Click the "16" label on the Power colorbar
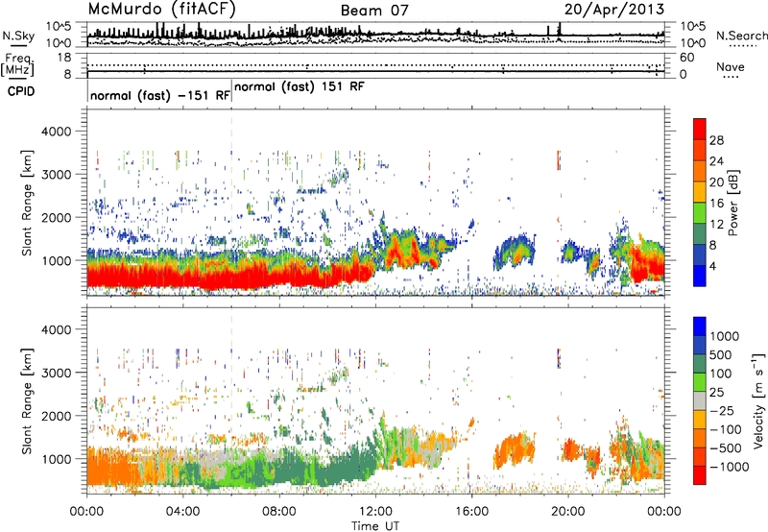 716,204
